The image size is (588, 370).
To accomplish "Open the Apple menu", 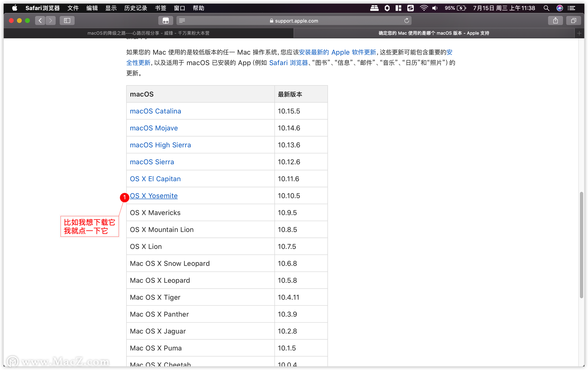I will point(14,8).
